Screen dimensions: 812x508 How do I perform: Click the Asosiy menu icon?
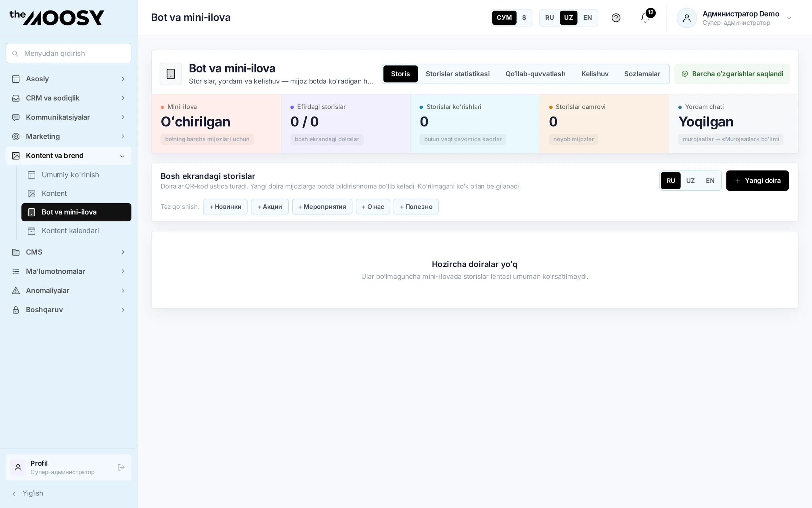click(16, 79)
